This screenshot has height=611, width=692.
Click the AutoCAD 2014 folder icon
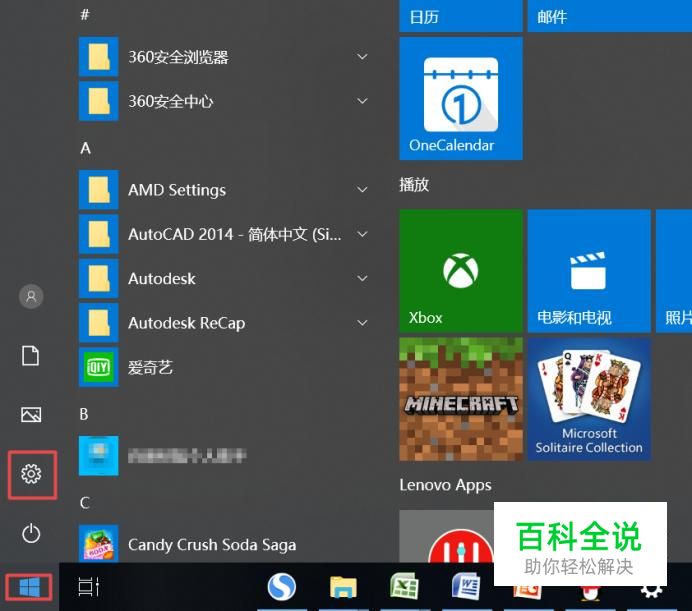point(98,234)
